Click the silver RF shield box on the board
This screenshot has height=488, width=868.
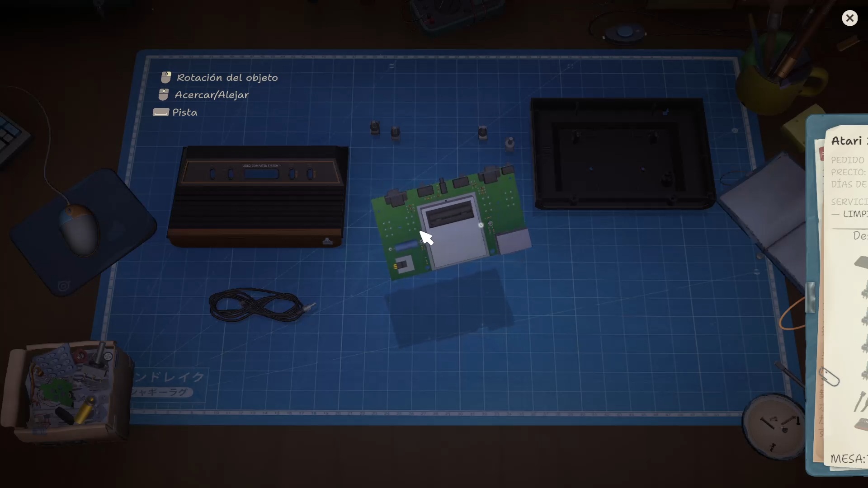tap(514, 241)
